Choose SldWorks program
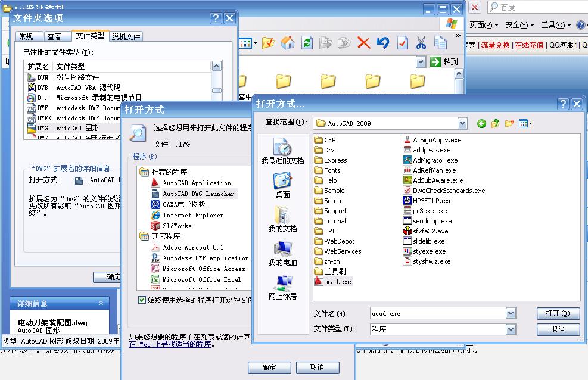This screenshot has height=380, width=588. click(x=172, y=226)
